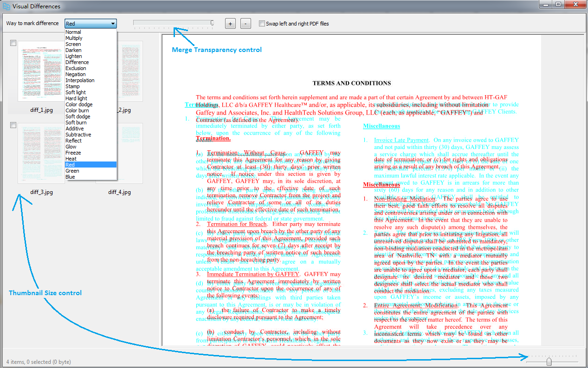Pick Hard light from the list
The width and height of the screenshot is (588, 368).
coord(91,98)
